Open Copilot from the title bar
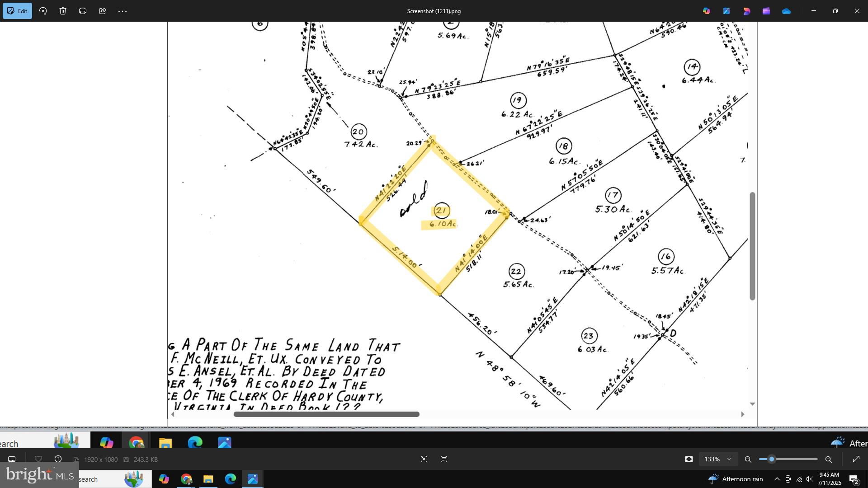This screenshot has width=868, height=488. [707, 10]
